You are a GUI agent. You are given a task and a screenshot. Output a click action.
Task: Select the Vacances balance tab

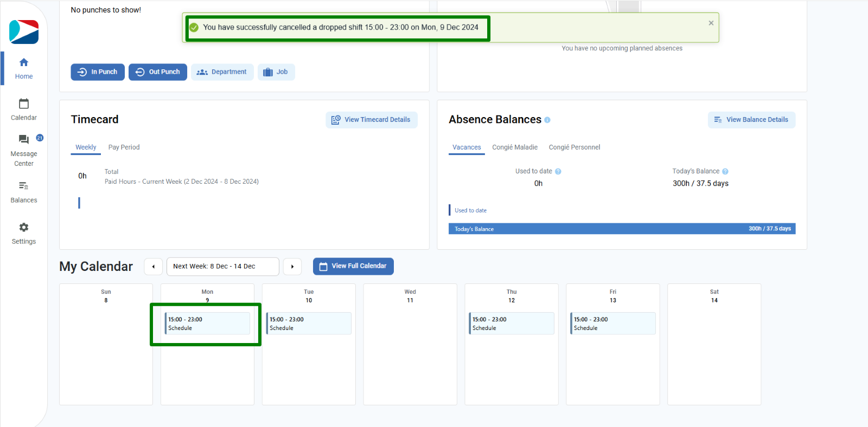[x=467, y=147]
